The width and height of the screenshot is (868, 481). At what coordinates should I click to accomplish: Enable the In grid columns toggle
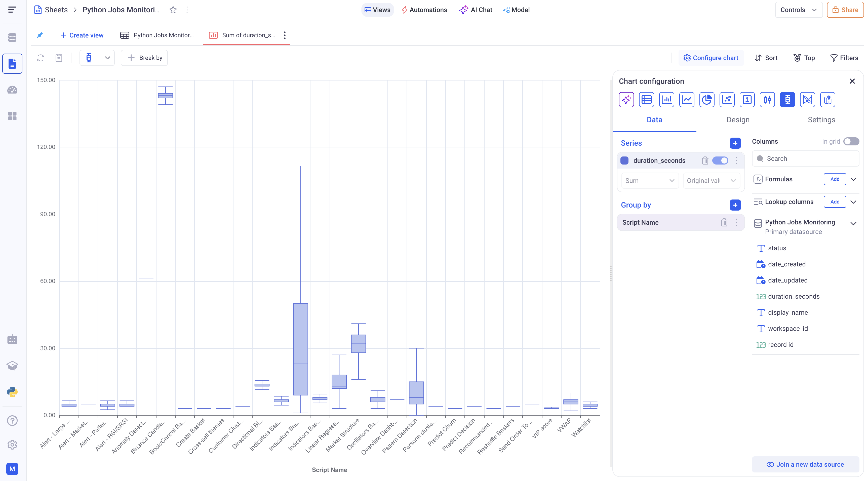pos(851,141)
